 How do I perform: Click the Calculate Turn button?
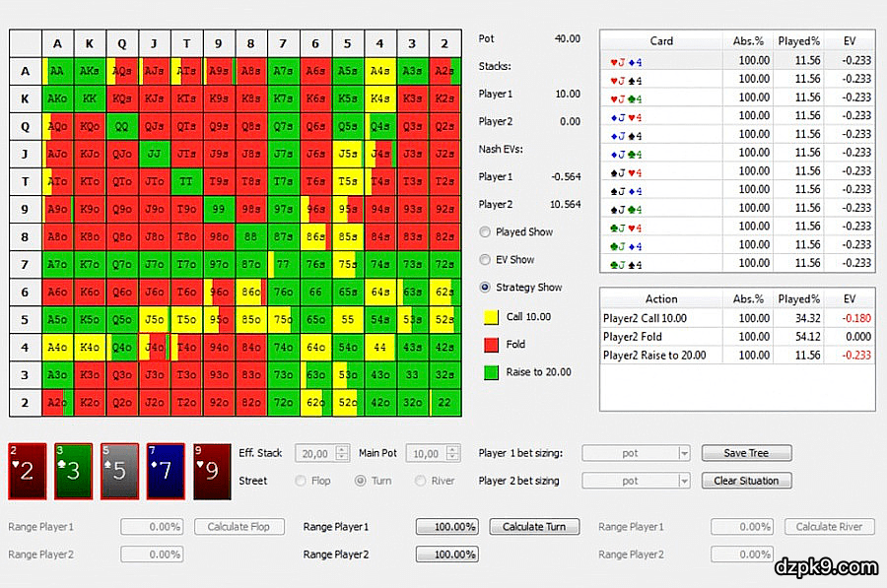534,527
